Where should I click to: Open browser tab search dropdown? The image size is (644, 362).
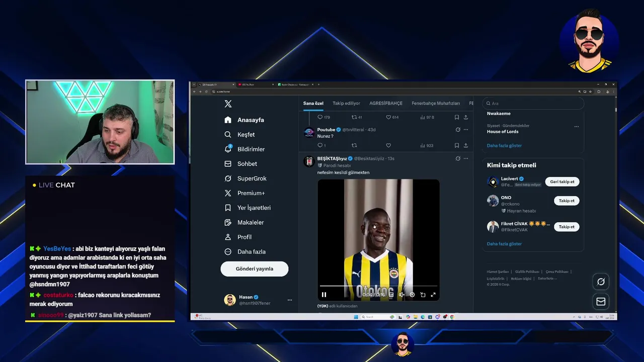pos(193,84)
